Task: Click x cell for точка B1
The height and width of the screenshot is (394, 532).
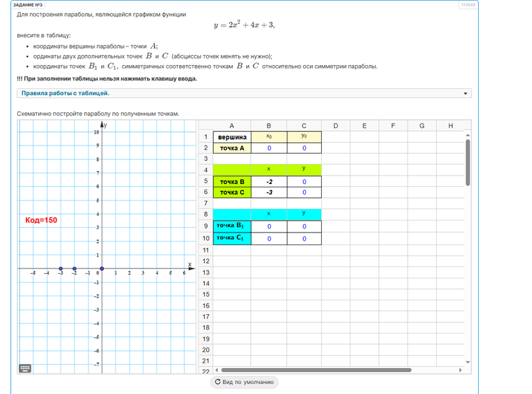Action: pyautogui.click(x=269, y=227)
